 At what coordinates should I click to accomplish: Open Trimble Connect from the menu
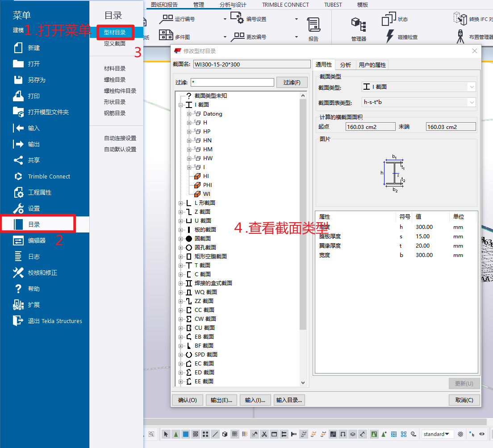tap(49, 176)
